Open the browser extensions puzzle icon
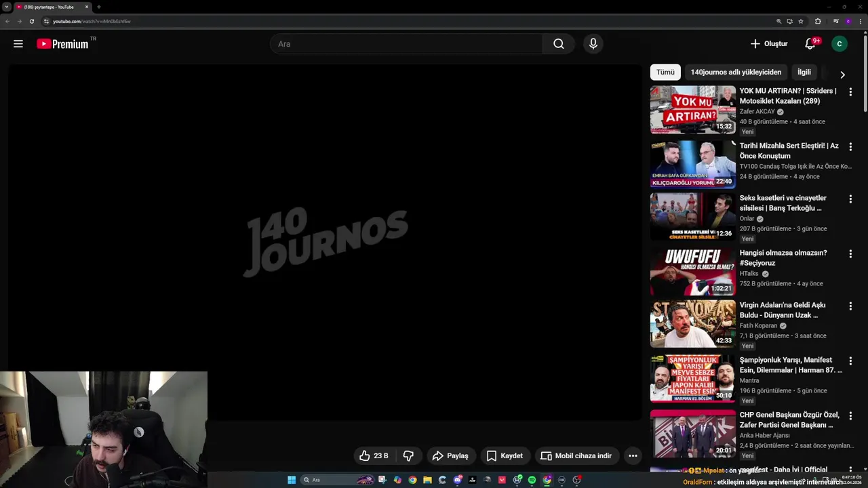Viewport: 868px width, 488px height. (x=818, y=21)
